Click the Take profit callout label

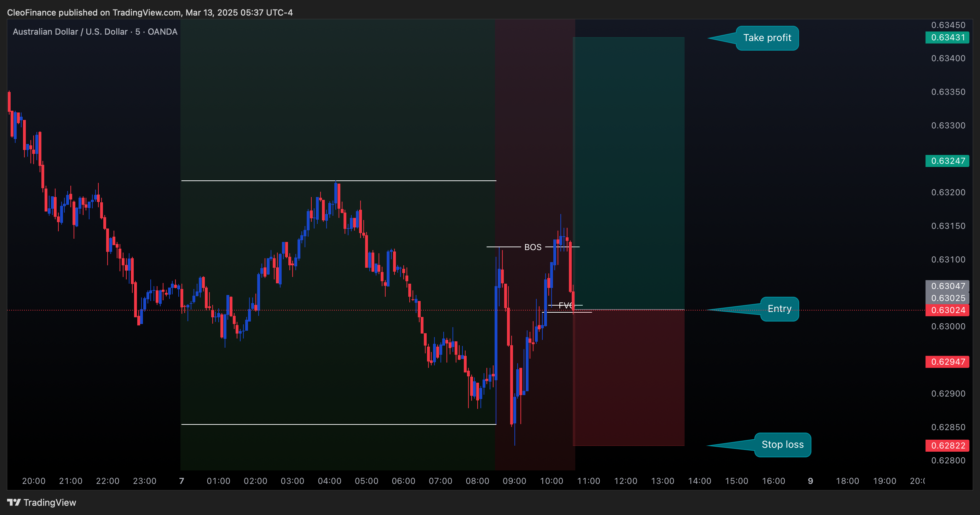767,38
